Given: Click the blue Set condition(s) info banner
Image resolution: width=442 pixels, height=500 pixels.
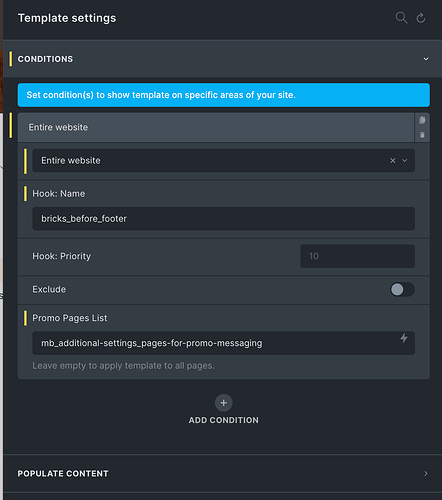Looking at the screenshot, I should 223,95.
